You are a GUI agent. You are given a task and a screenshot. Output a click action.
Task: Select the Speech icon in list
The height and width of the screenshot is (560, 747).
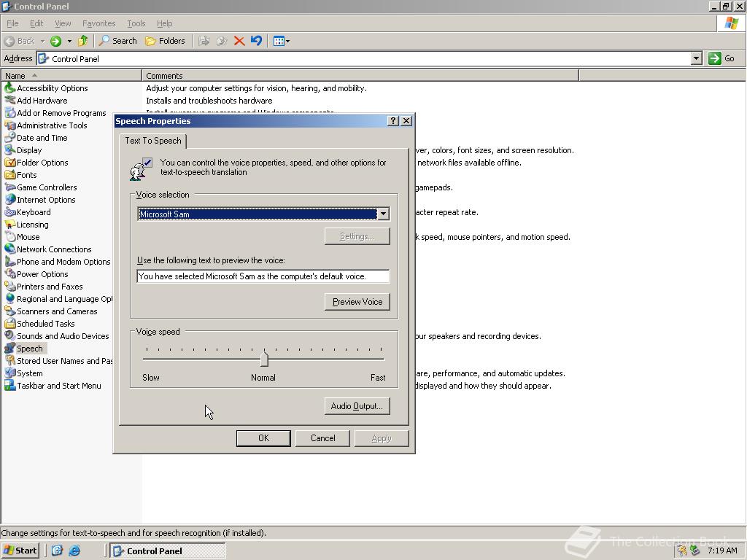click(x=10, y=348)
